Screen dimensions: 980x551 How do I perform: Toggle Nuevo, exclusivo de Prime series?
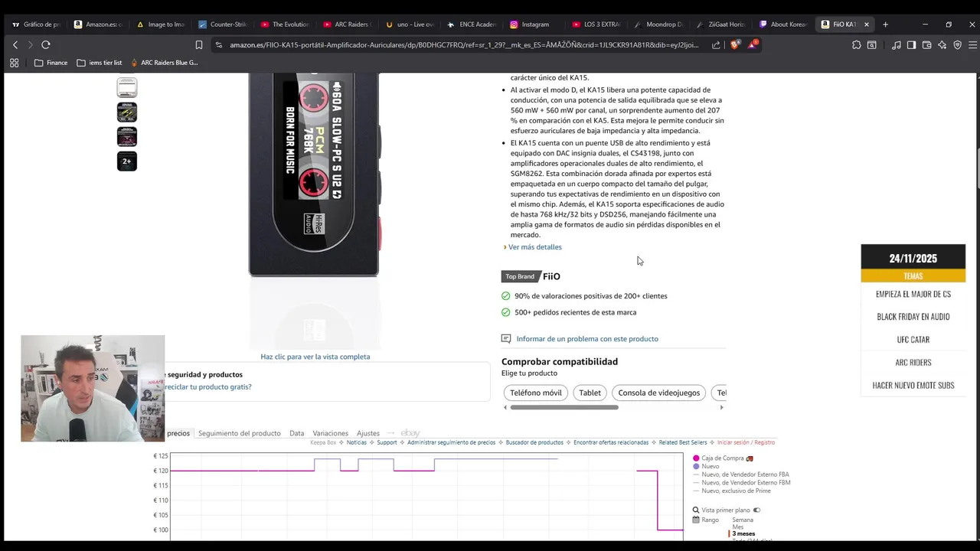tap(733, 491)
